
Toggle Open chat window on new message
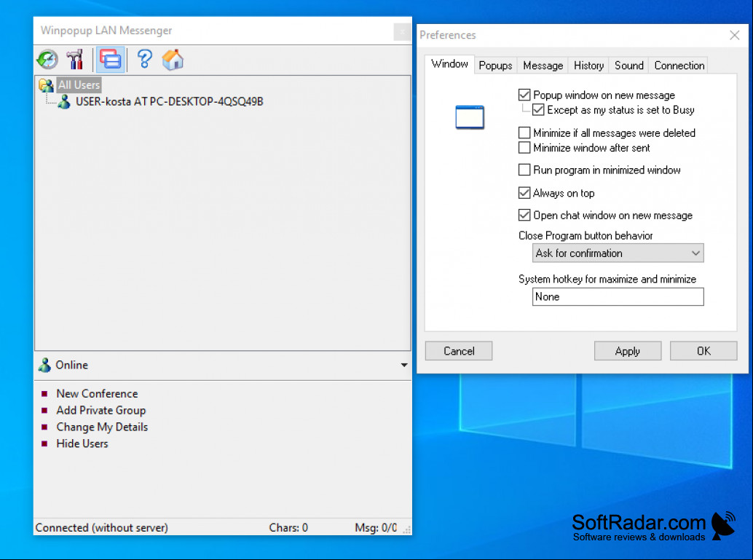[x=524, y=215]
